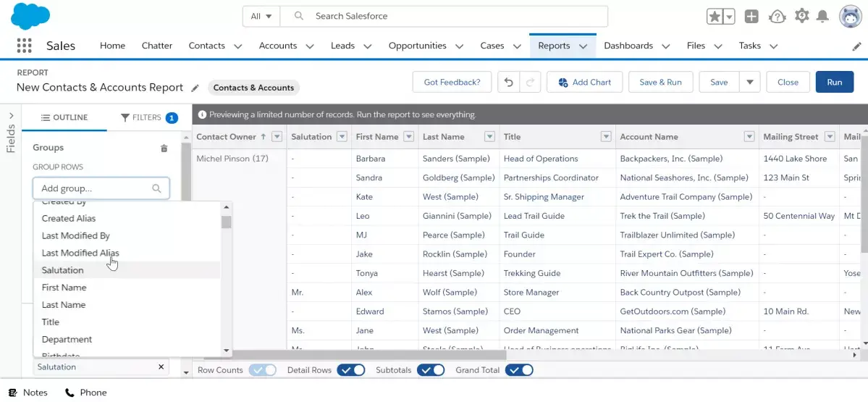Open the user profile avatar
This screenshot has width=868, height=402.
[849, 17]
